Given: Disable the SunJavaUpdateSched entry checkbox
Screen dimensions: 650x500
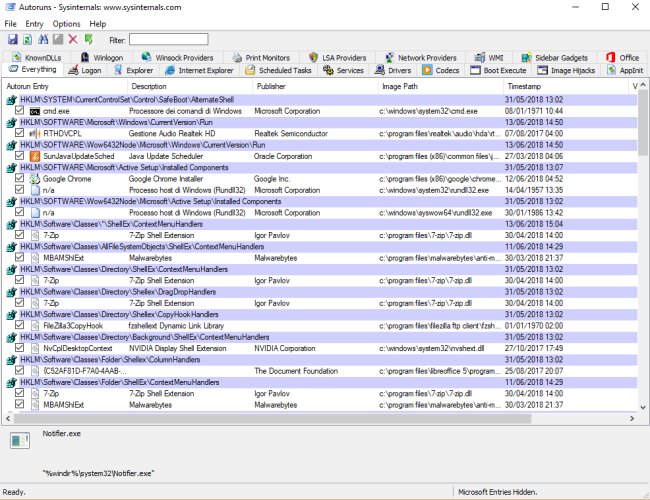Looking at the screenshot, I should pyautogui.click(x=19, y=155).
